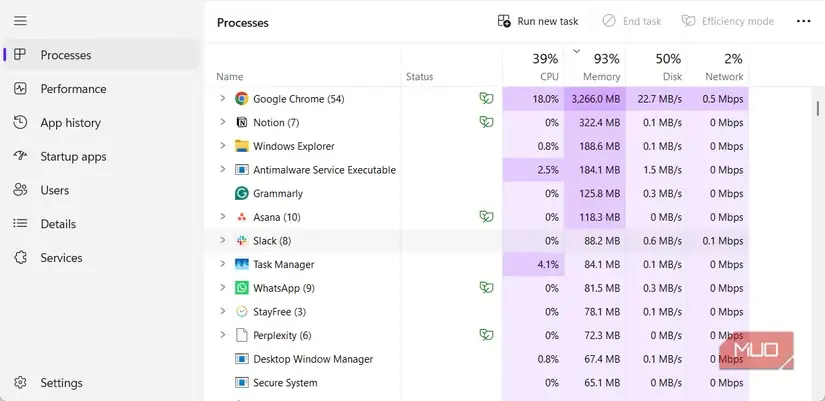Expand the Perplexity (6) process group

tap(223, 335)
